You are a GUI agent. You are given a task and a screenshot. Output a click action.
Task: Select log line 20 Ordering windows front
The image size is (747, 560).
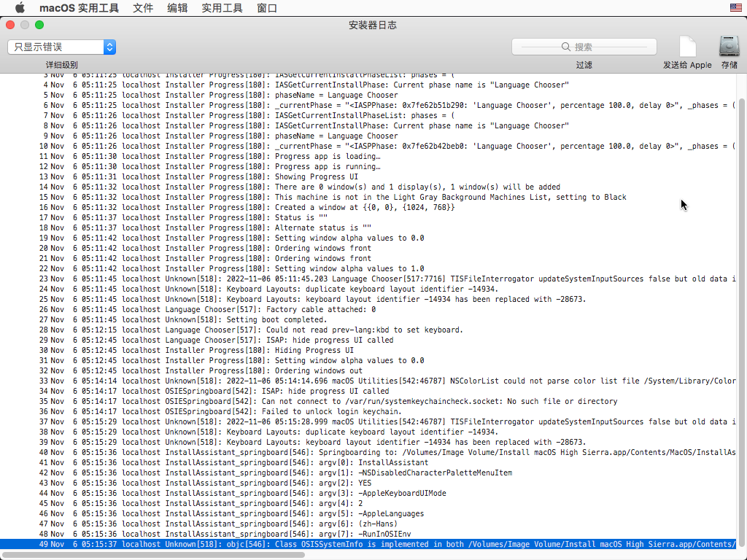point(368,248)
